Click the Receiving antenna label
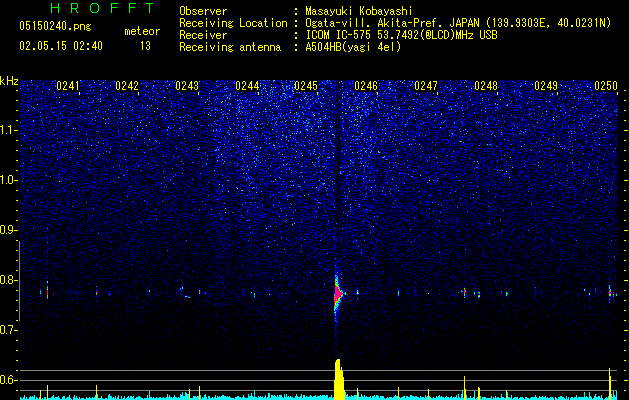The height and width of the screenshot is (400, 629). click(230, 47)
